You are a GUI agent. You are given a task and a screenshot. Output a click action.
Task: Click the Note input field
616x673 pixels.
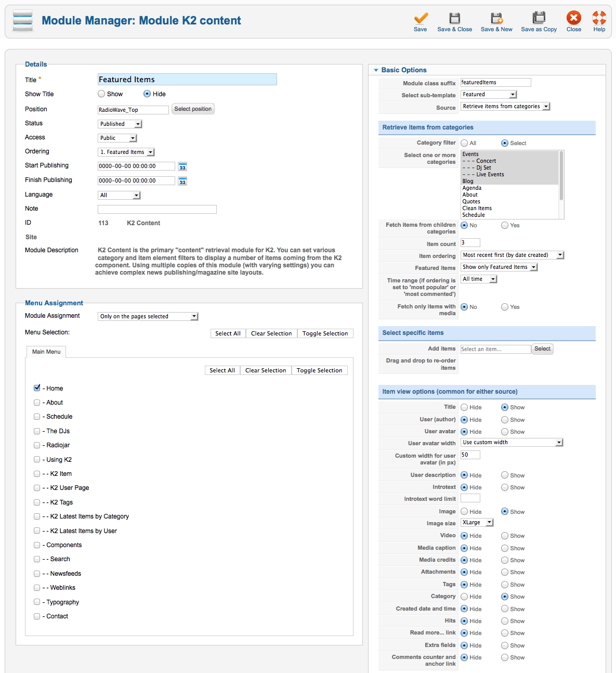[x=157, y=209]
